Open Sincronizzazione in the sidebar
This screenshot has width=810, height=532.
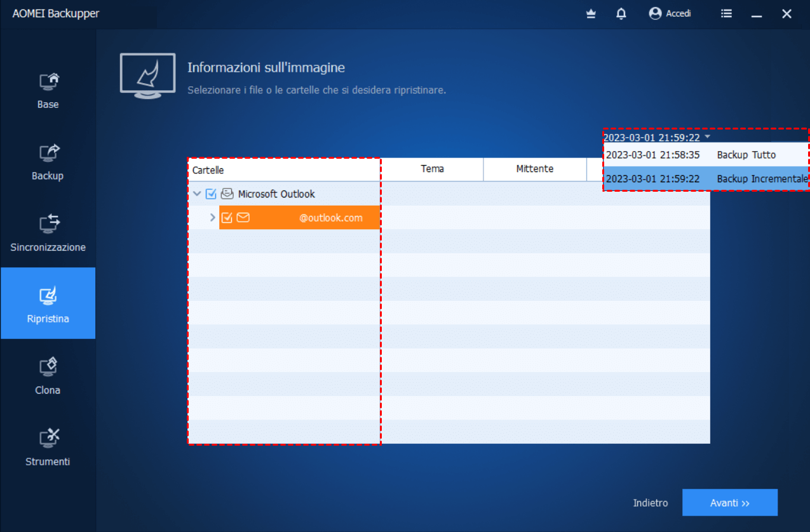point(48,232)
